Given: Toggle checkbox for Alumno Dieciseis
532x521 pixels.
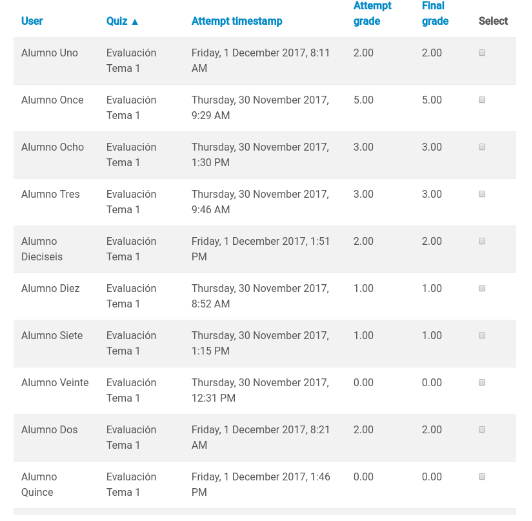Looking at the screenshot, I should pos(482,241).
